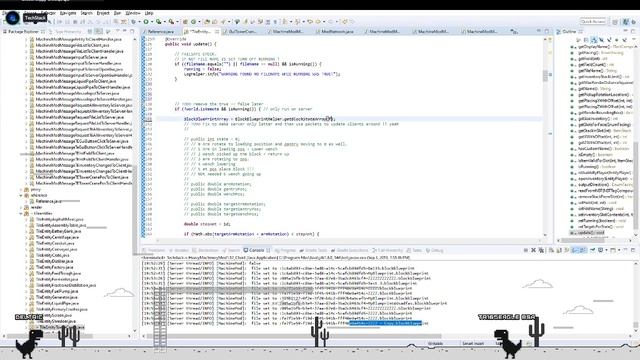Toggle console Scroll Lock

coord(559,250)
